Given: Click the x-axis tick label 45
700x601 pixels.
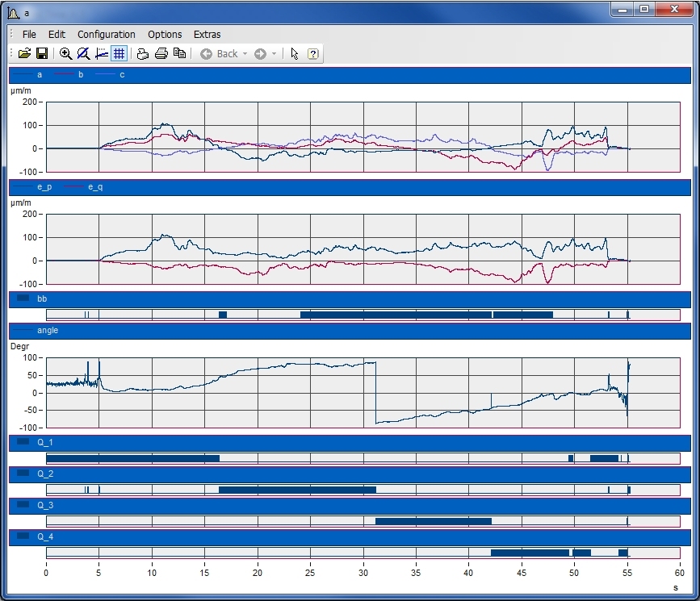Looking at the screenshot, I should [x=522, y=573].
